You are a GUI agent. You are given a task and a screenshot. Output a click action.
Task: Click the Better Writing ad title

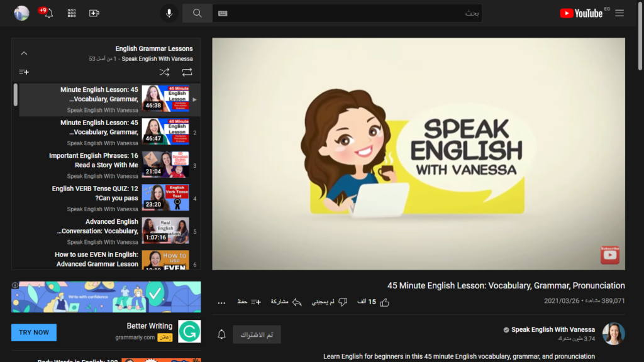click(150, 326)
